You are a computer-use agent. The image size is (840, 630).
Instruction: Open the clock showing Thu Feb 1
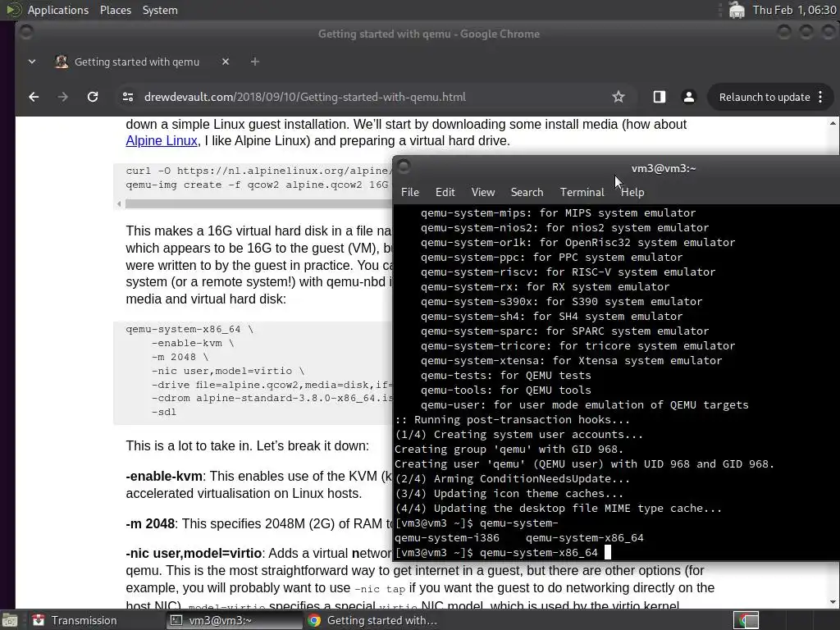(794, 10)
